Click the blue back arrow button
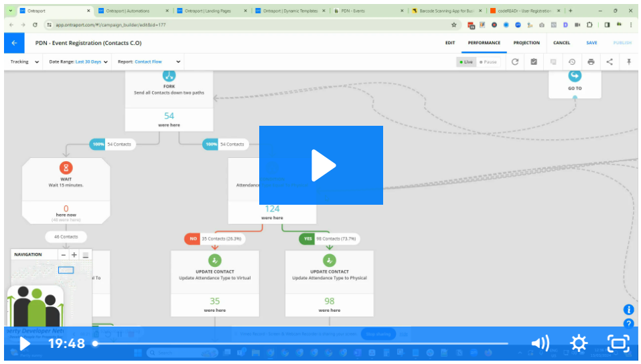This screenshot has height=364, width=641. point(14,43)
